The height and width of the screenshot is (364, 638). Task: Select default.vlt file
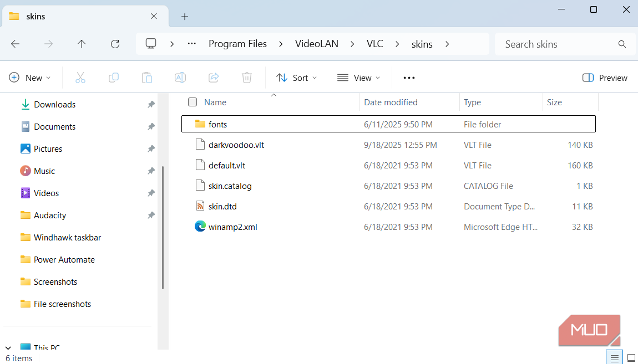pyautogui.click(x=388, y=165)
